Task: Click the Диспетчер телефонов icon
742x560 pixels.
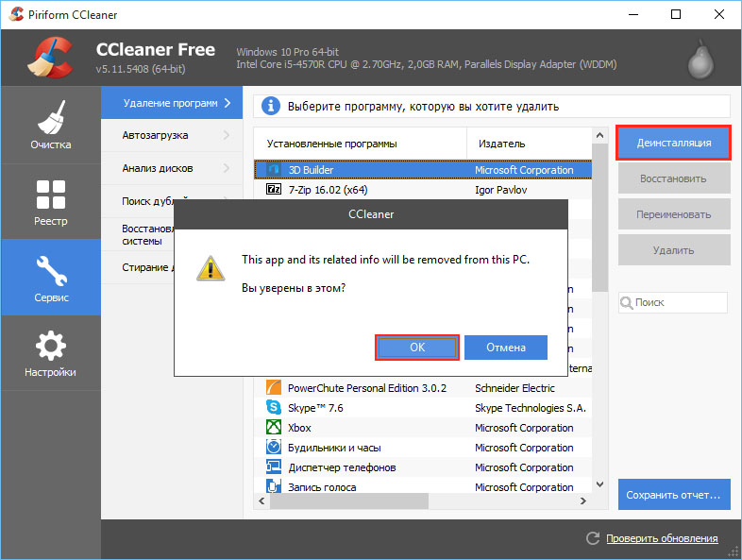Action: (274, 467)
